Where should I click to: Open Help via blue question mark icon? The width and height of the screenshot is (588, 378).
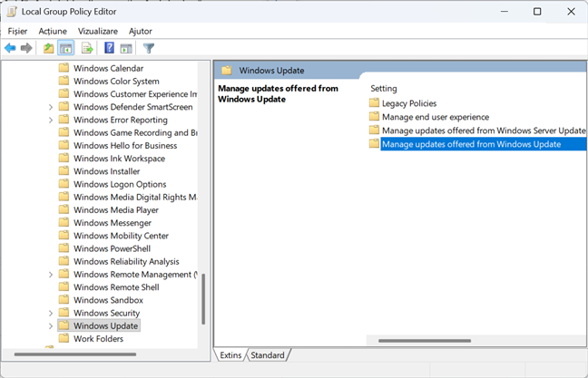coord(109,48)
